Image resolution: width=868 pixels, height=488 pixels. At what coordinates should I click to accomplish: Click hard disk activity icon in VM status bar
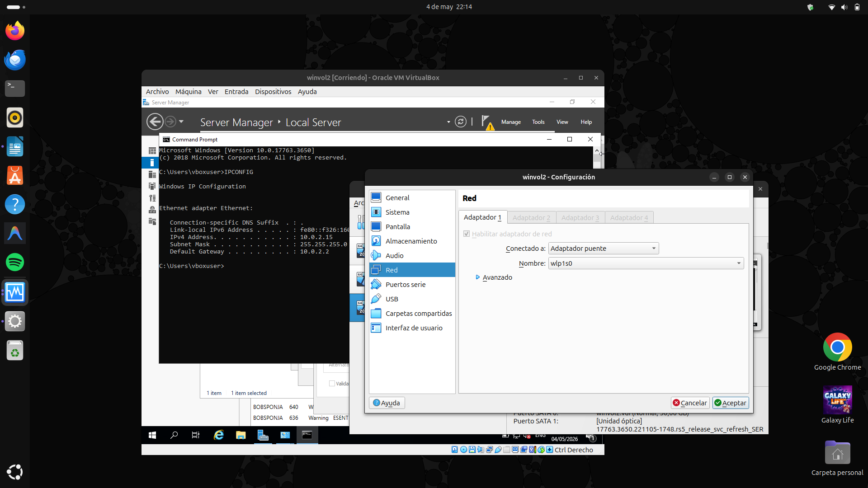[x=454, y=450]
